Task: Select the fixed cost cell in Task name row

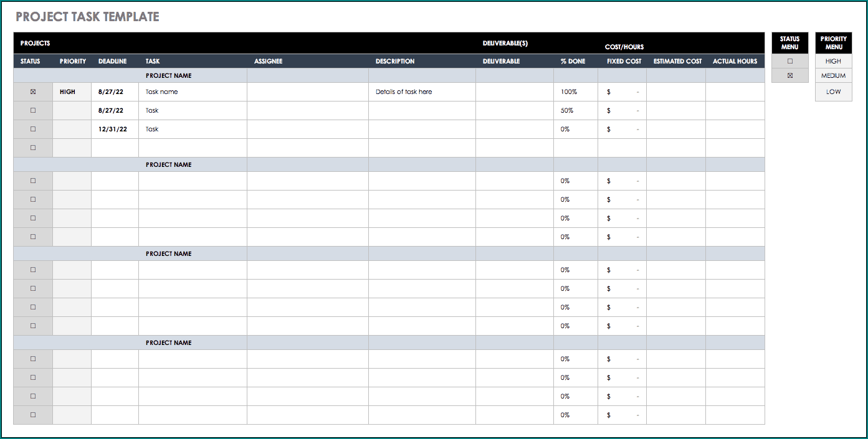Action: pos(622,92)
